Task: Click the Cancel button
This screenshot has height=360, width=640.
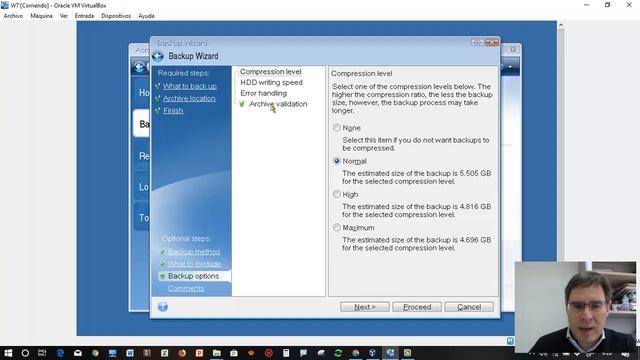Action: [x=469, y=307]
